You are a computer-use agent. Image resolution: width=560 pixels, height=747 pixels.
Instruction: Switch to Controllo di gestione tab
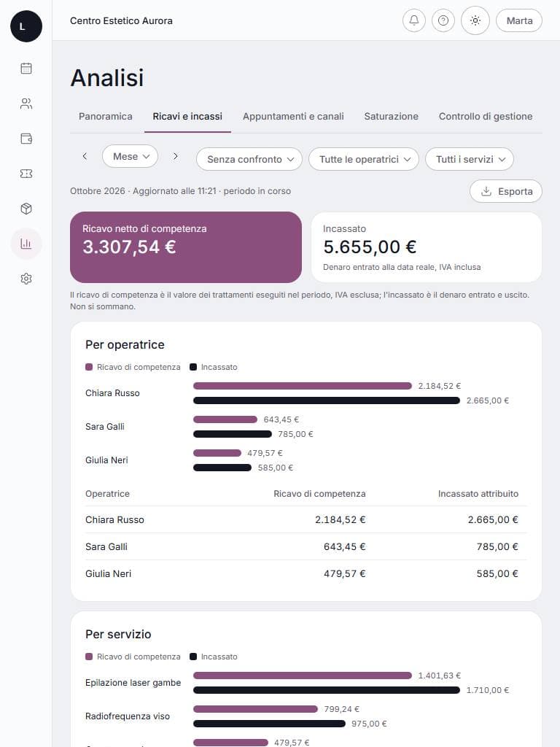point(486,116)
